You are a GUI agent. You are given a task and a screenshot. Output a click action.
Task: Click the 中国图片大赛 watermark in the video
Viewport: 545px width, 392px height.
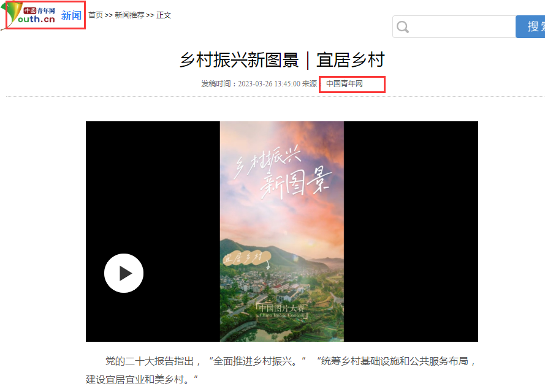[281, 310]
